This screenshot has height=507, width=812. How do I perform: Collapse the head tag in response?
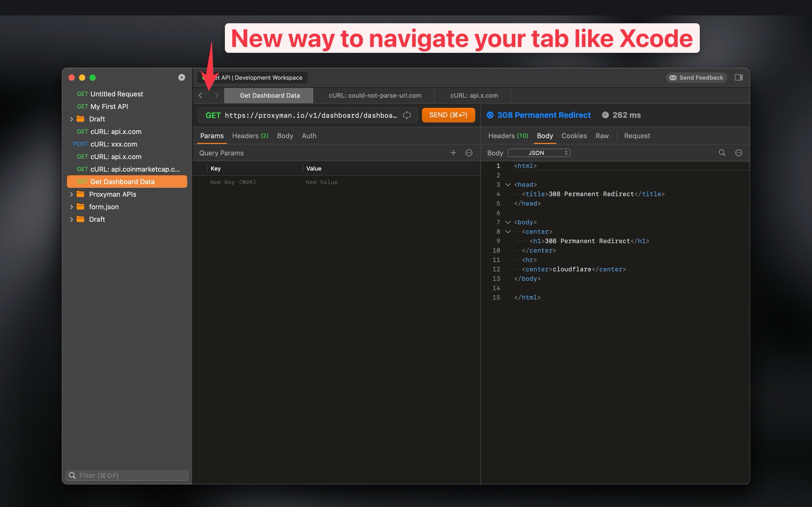click(508, 185)
